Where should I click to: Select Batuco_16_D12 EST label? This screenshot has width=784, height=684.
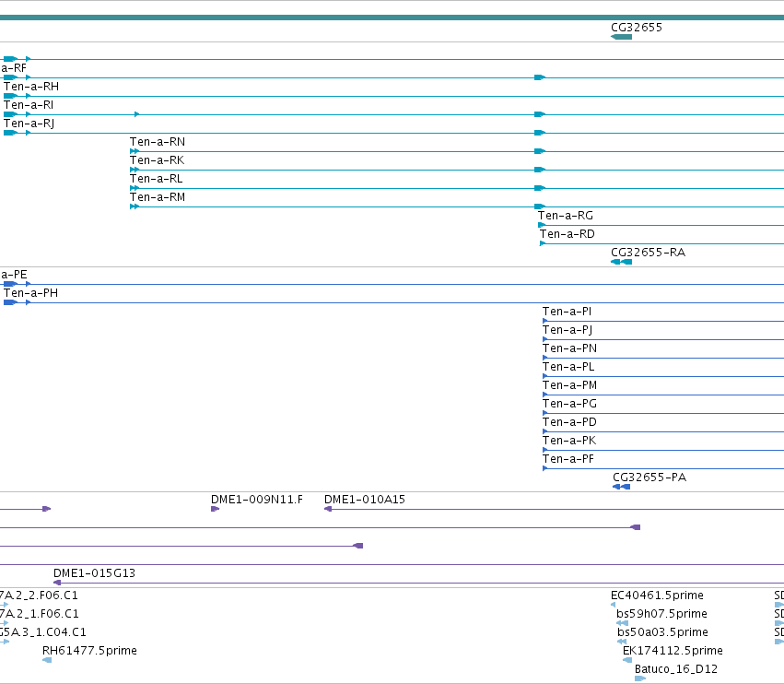[676, 669]
